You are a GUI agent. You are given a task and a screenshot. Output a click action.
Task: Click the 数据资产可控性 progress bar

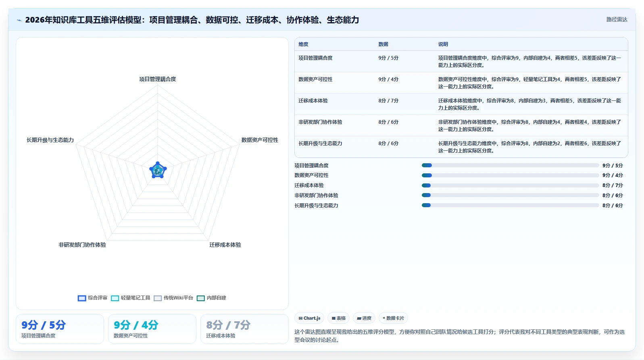[x=510, y=175]
